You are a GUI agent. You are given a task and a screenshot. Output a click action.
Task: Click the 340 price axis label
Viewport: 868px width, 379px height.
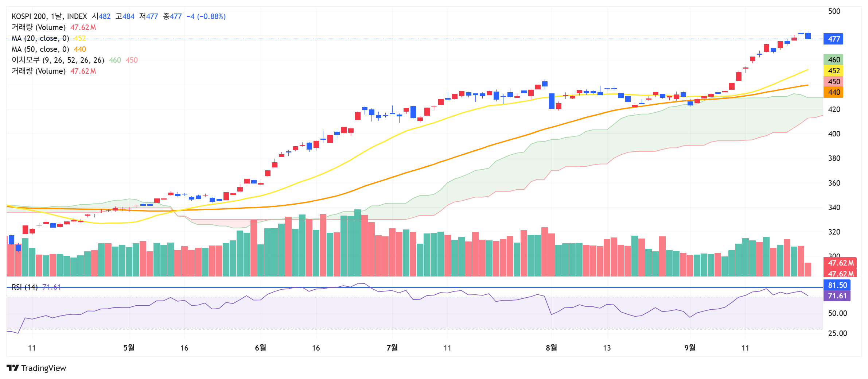[x=834, y=208]
